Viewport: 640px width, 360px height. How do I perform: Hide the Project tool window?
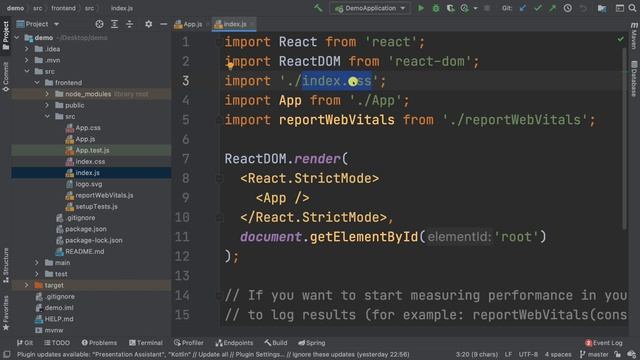(163, 24)
